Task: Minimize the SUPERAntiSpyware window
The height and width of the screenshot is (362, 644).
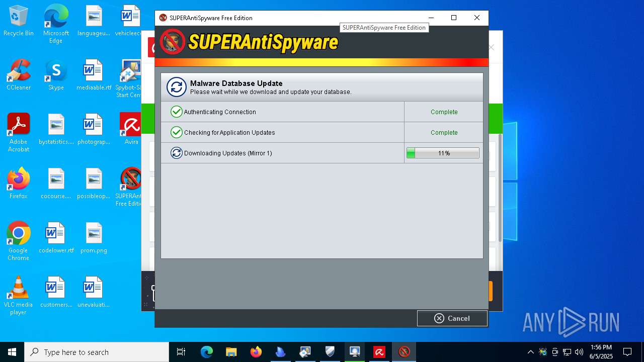Action: [431, 18]
